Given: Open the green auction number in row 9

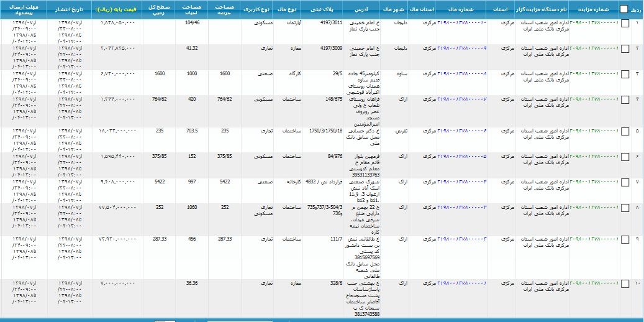Looking at the screenshot, I should coord(594,239).
